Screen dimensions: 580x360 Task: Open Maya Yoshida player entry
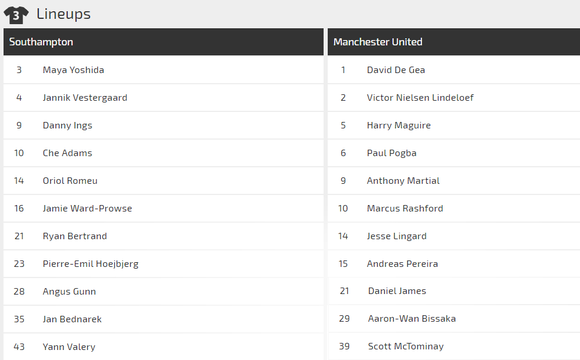coord(163,70)
